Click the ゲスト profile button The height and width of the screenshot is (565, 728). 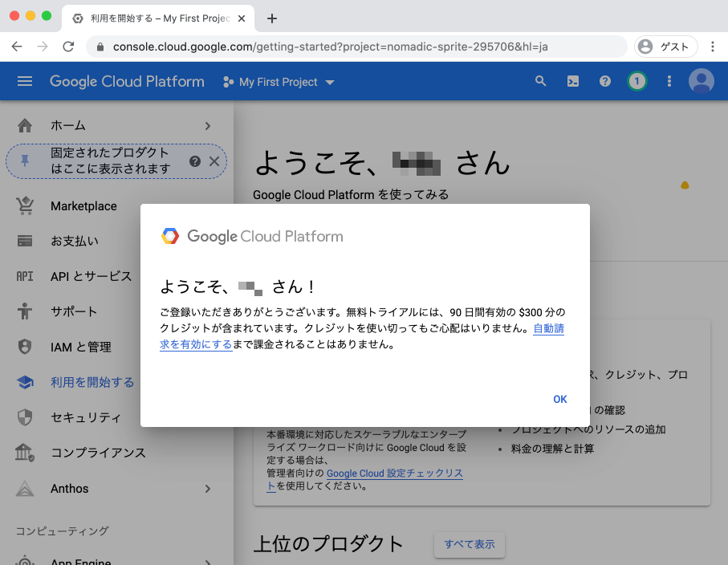(665, 47)
